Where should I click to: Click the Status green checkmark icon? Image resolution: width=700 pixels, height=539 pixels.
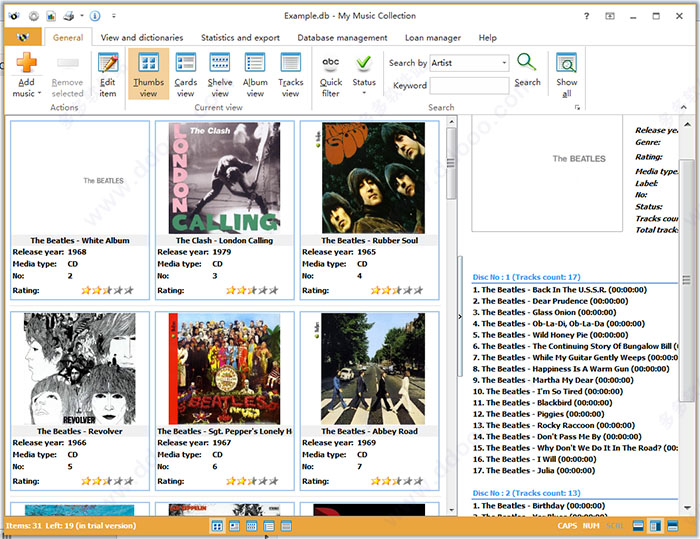[364, 63]
